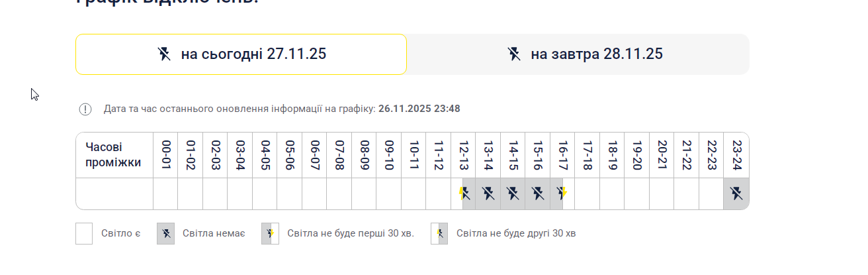Switch to the today 27.11.25 tab
The width and height of the screenshot is (868, 275).
(241, 54)
